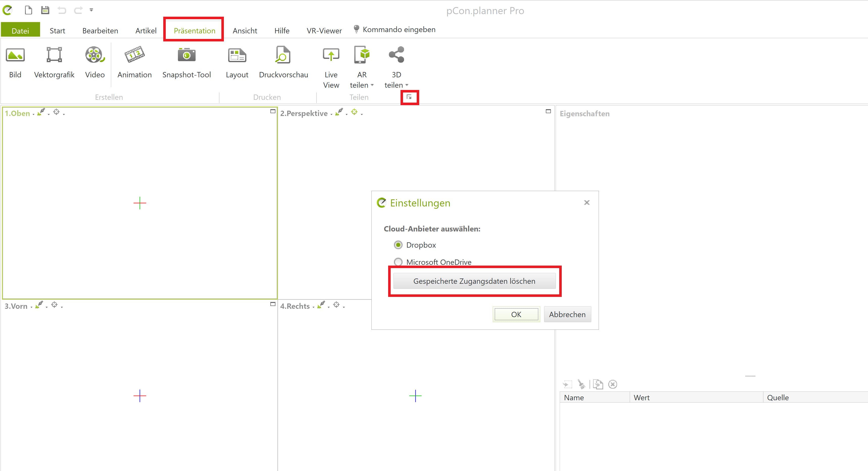868x471 pixels.
Task: Click Gespeicherte Zugangsdaten löschen button
Action: pos(474,281)
